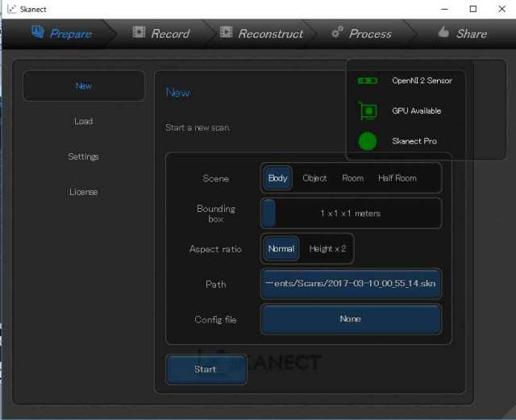Click the Prepare tab's blue icon
Image resolution: width=516 pixels, height=420 pixels.
tap(38, 32)
